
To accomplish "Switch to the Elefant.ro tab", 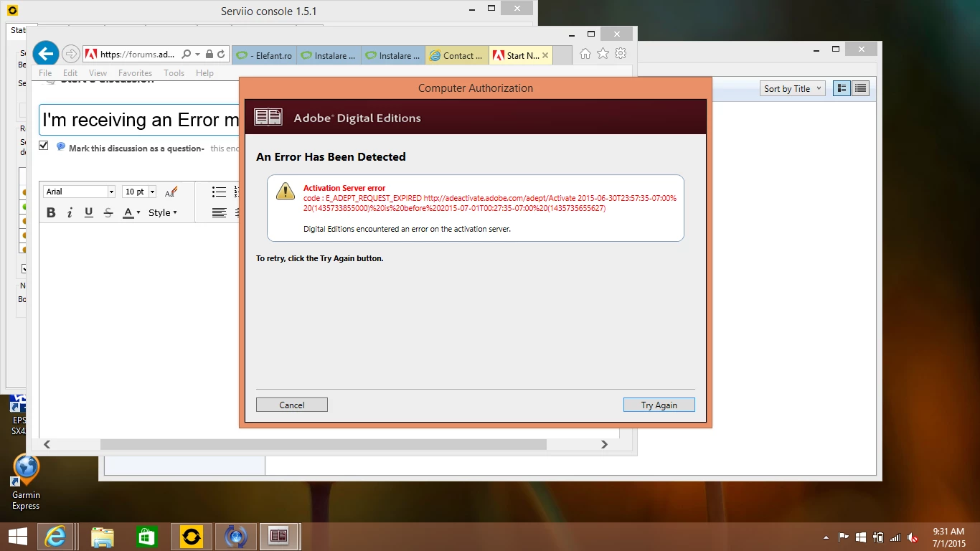I will click(264, 55).
